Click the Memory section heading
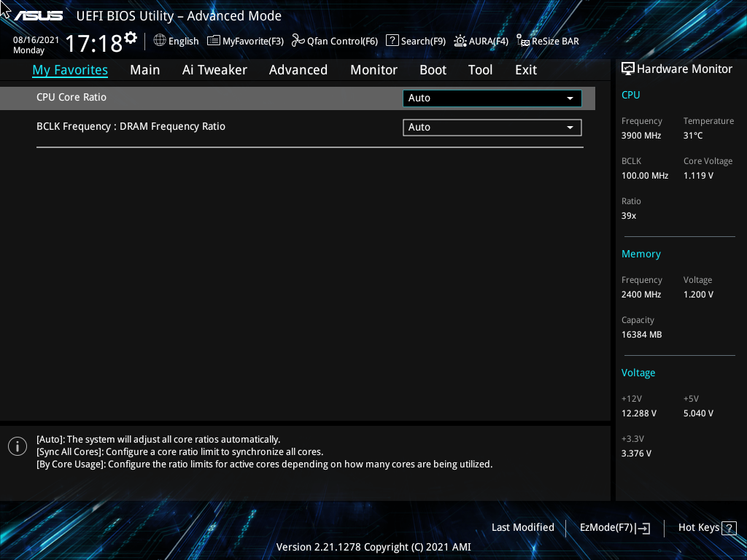This screenshot has width=747, height=560. click(x=641, y=254)
